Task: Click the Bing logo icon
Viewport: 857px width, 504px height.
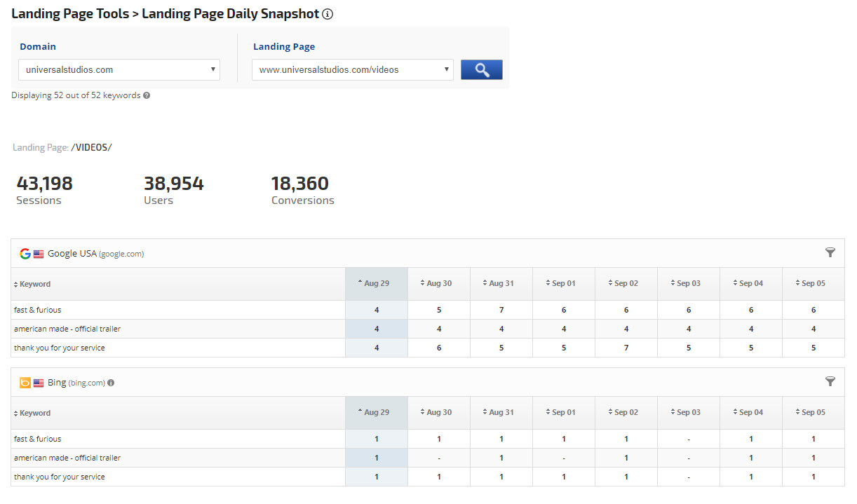Action: pyautogui.click(x=25, y=383)
